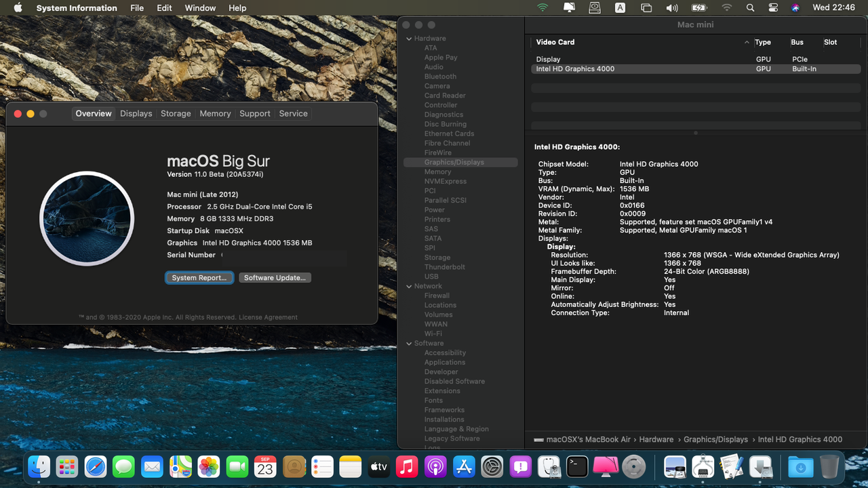868x488 pixels.
Task: Open Podcasts app in dock
Action: 435,466
